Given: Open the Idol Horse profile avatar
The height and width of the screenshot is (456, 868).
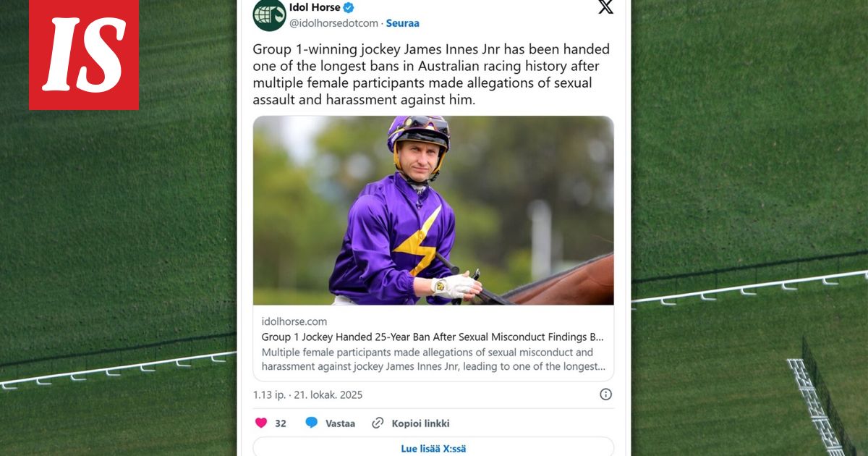Looking at the screenshot, I should pos(269,14).
